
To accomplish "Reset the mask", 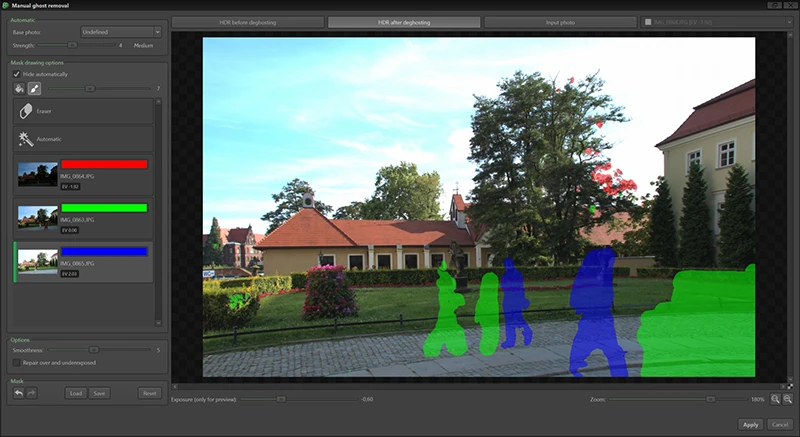I will (149, 393).
